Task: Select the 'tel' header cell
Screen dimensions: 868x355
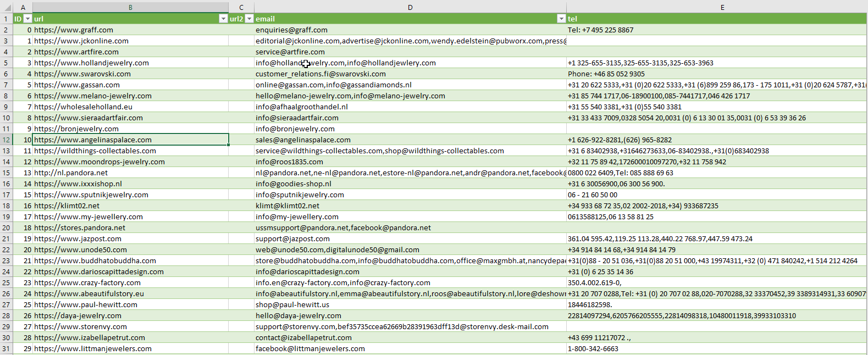Action: (717, 19)
